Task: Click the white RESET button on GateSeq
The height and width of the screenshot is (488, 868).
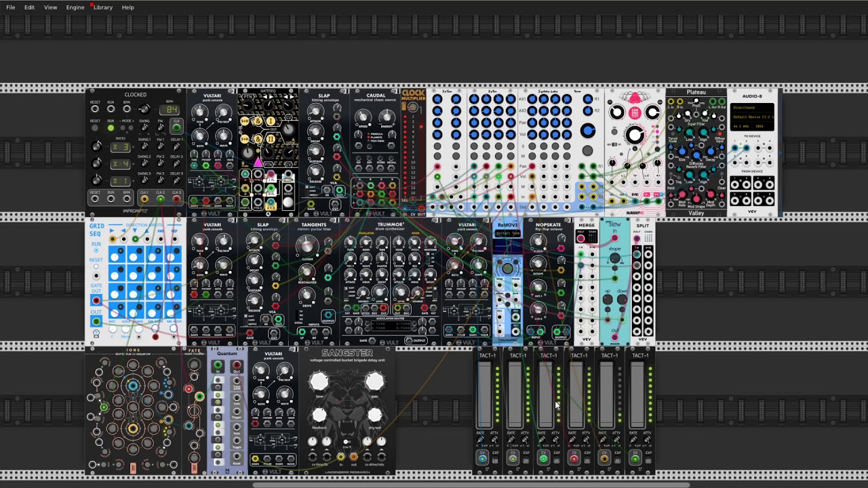Action: pos(288,201)
